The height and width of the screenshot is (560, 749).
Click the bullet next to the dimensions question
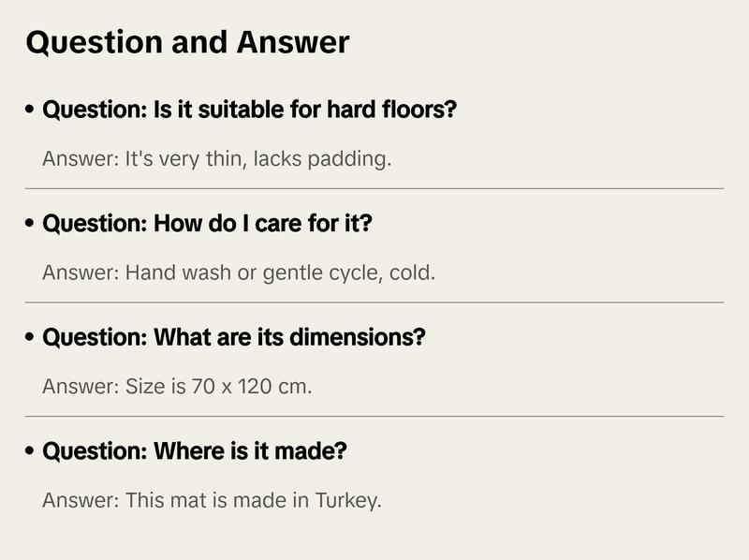tap(31, 338)
